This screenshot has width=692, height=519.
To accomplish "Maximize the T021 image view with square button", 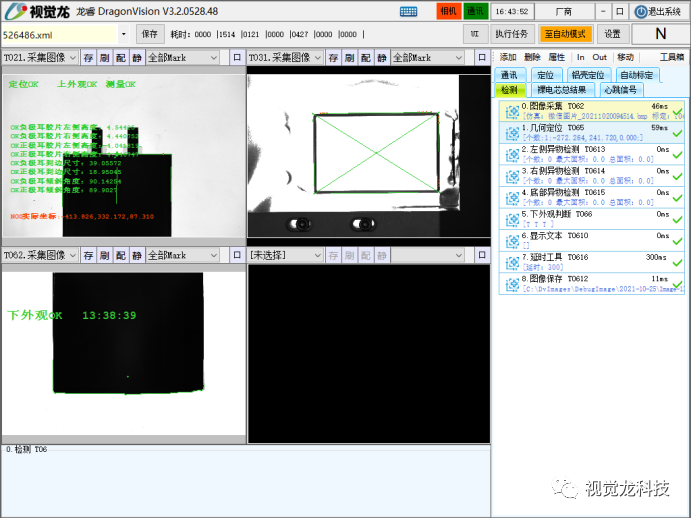I will coord(236,58).
